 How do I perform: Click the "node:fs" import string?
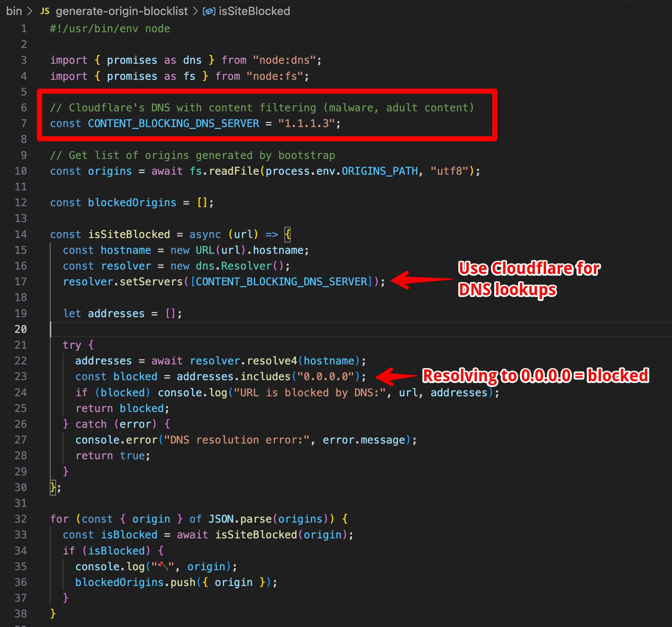coord(275,76)
